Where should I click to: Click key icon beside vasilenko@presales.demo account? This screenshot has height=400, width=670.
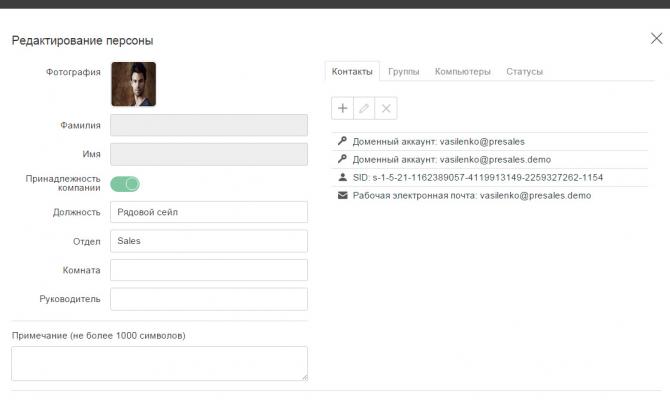coord(342,159)
